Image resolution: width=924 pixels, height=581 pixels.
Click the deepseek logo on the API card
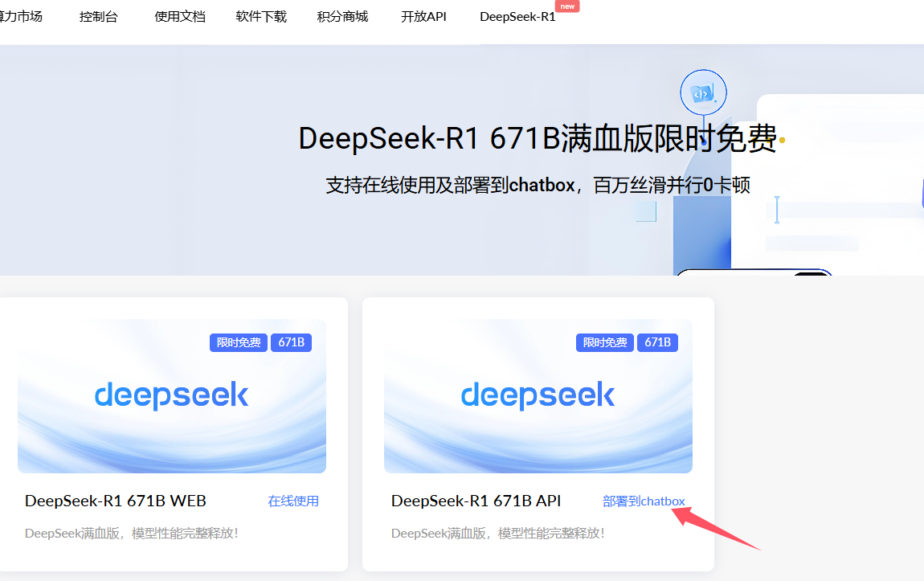coord(538,395)
